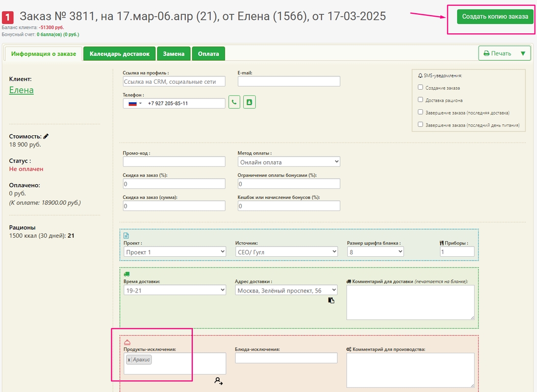Toggle the Доставка рациона SMS checkbox

[x=420, y=100]
